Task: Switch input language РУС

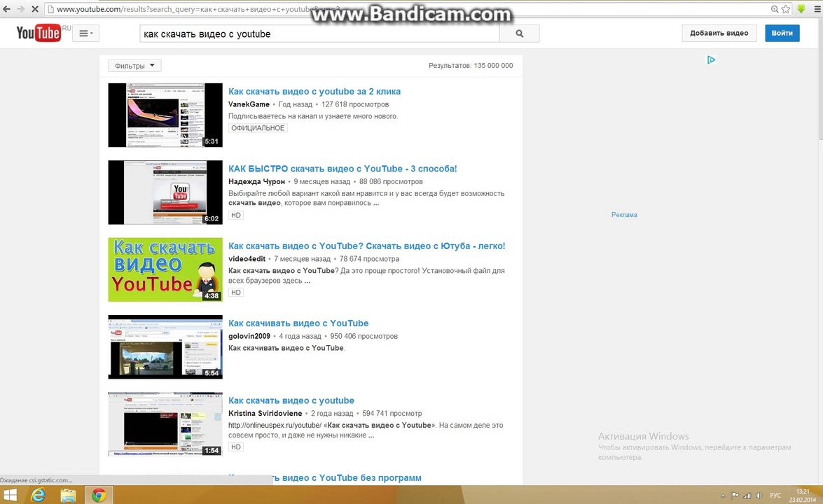Action: (775, 496)
